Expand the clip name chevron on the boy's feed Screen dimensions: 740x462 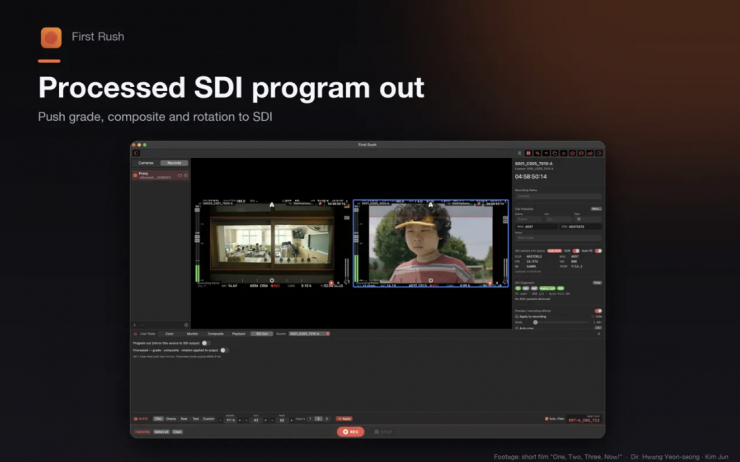tap(359, 203)
